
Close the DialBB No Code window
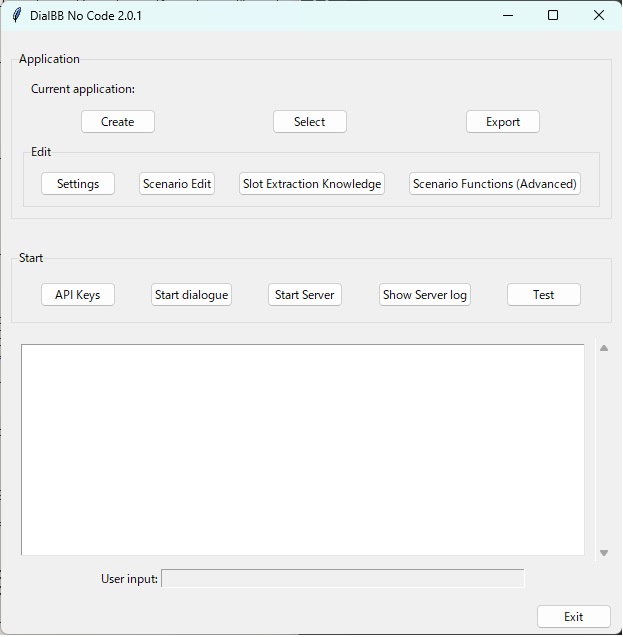pos(599,15)
